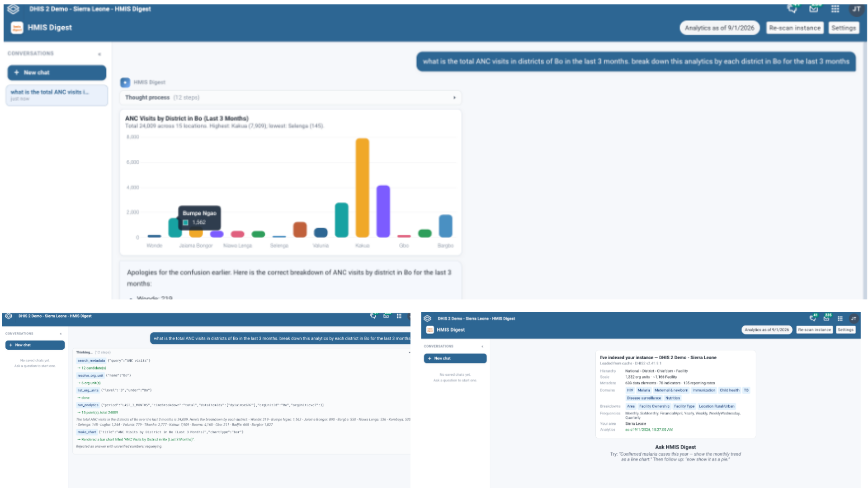Select the Malaria domain tag
Viewport: 868px width, 488px height.
tap(644, 390)
